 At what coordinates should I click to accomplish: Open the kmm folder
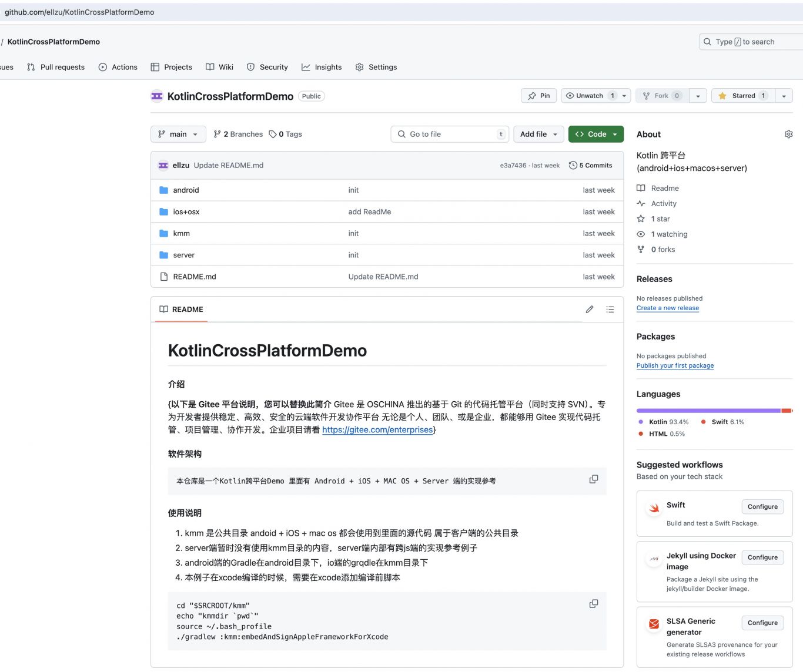click(181, 234)
